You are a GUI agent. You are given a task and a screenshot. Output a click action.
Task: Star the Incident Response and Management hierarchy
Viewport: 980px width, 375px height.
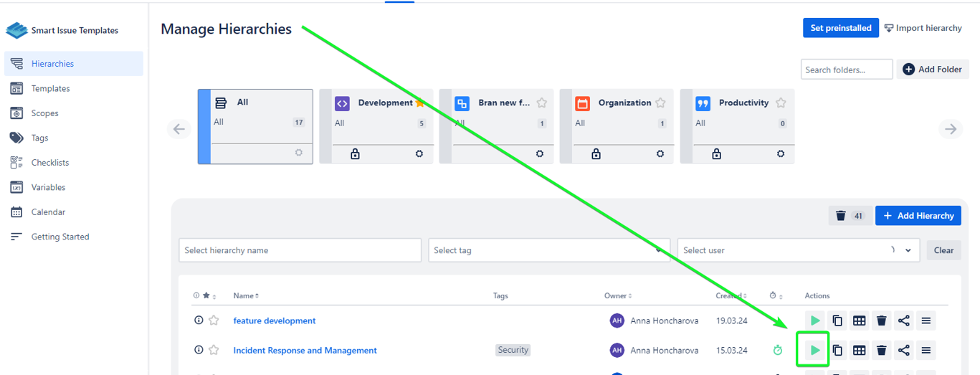[x=214, y=350]
